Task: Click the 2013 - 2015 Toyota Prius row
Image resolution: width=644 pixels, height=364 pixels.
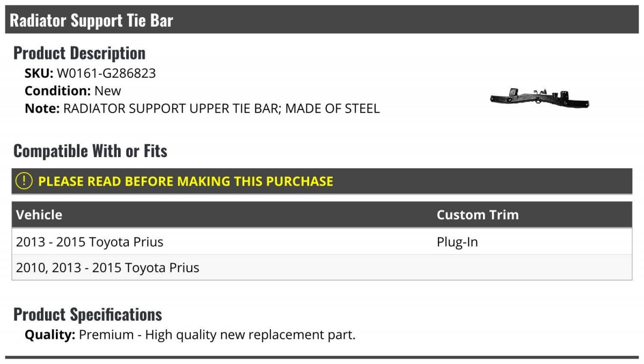Action: (90, 242)
